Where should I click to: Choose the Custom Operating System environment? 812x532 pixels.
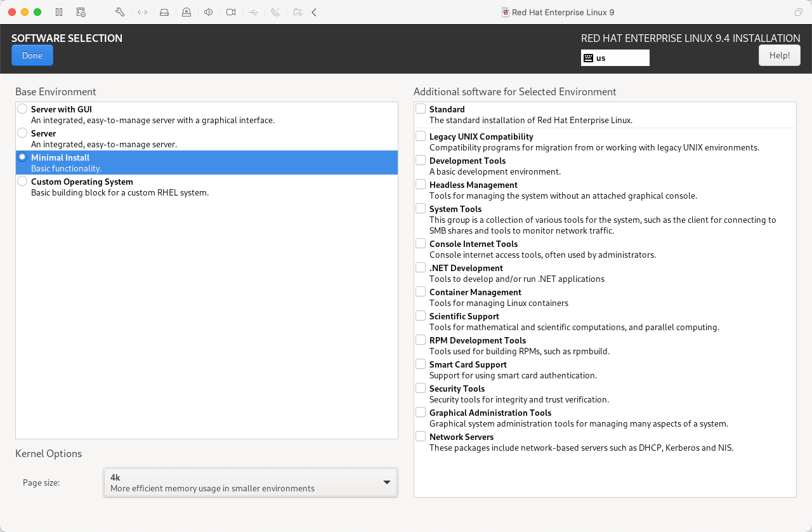[23, 182]
